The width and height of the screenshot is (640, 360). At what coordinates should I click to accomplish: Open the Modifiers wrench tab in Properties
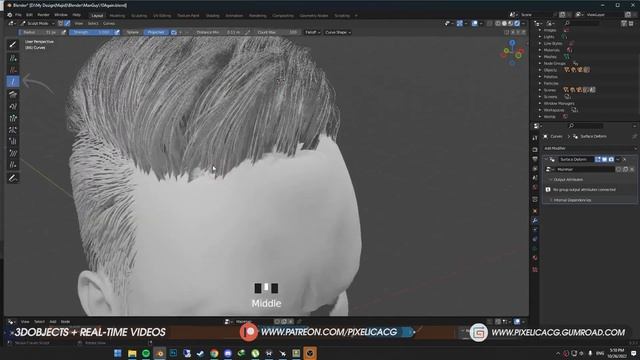tap(535, 220)
